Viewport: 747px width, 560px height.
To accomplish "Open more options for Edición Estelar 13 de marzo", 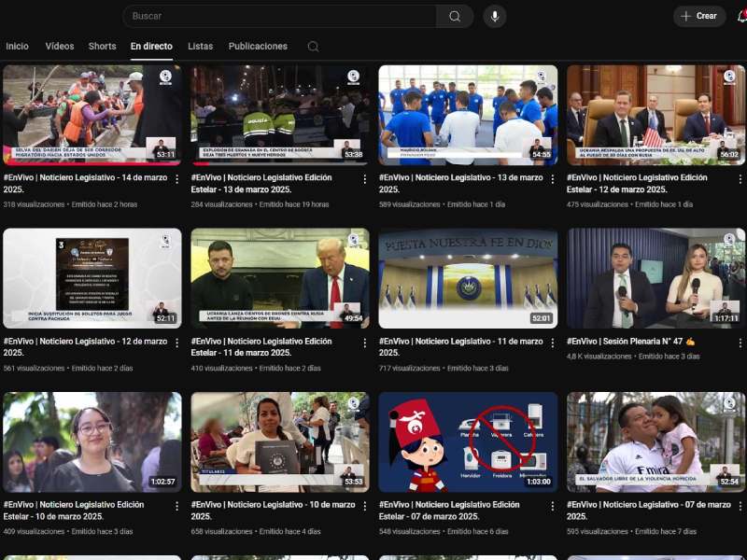I will 364,178.
